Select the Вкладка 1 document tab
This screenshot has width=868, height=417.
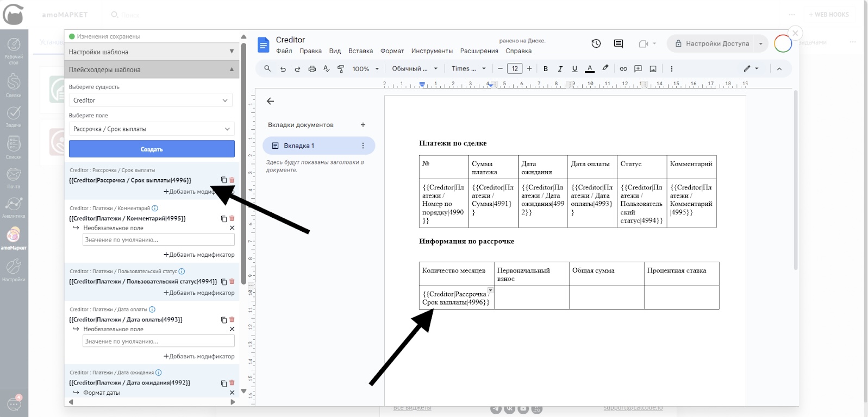point(319,146)
